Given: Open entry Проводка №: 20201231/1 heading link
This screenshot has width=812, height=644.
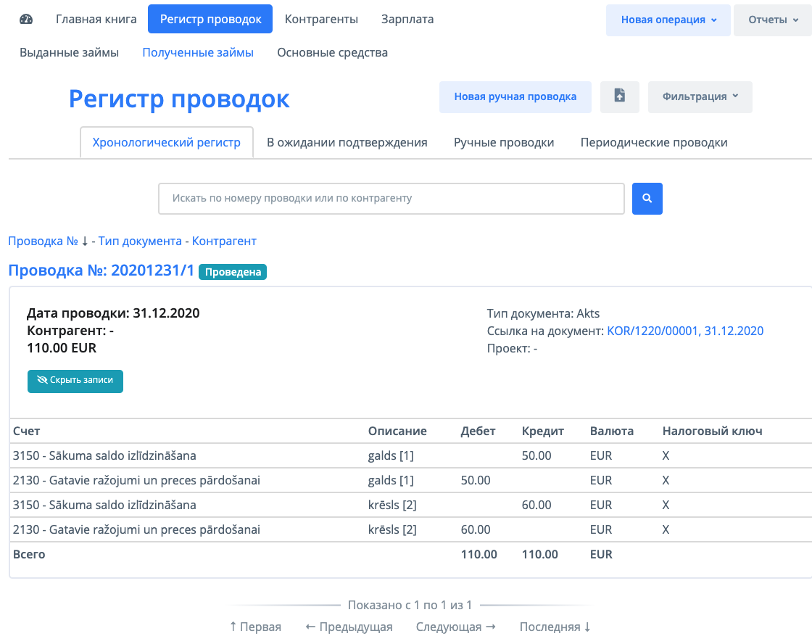Looking at the screenshot, I should (101, 271).
